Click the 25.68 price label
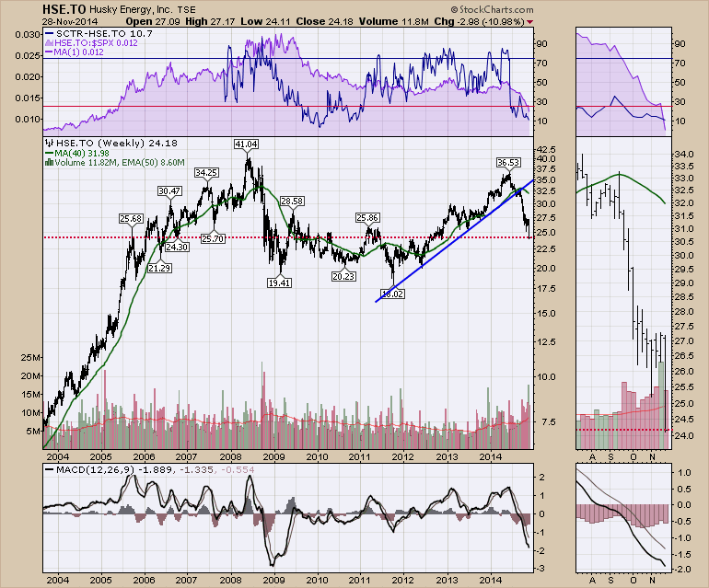The image size is (709, 588). pos(131,219)
